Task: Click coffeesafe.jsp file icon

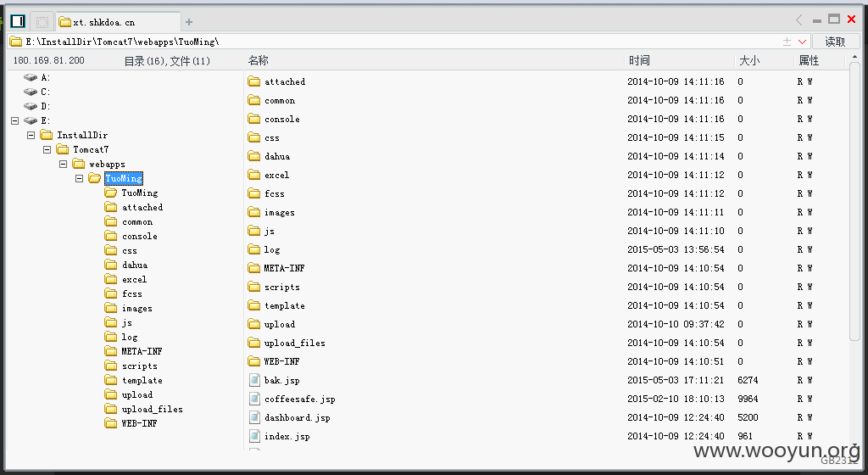Action: pos(254,399)
